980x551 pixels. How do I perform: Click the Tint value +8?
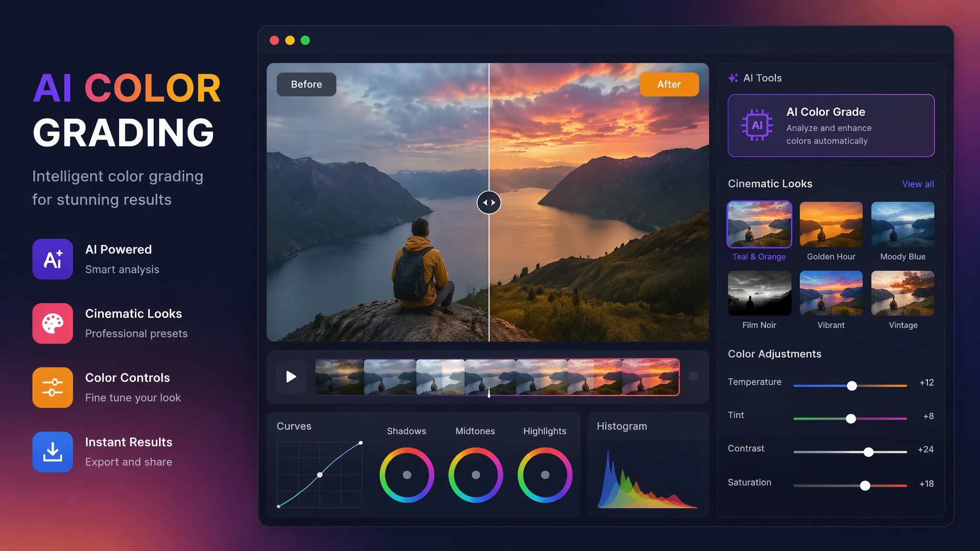pos(928,416)
